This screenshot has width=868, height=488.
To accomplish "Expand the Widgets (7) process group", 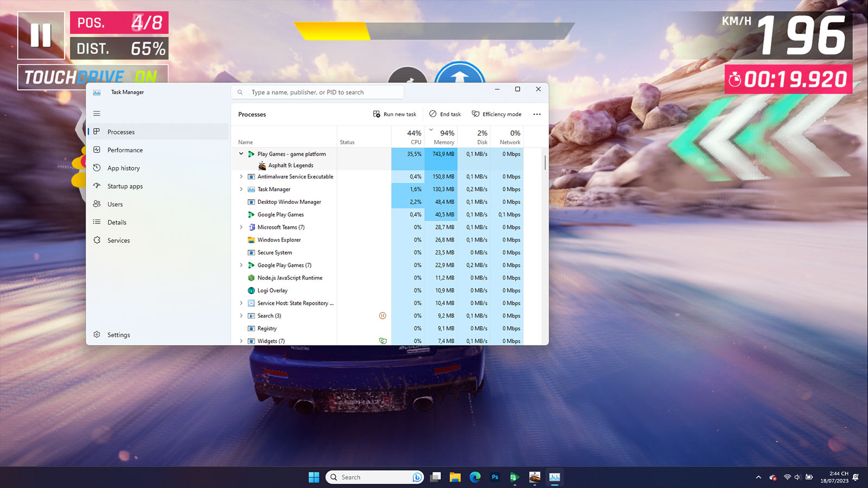I will coord(241,341).
